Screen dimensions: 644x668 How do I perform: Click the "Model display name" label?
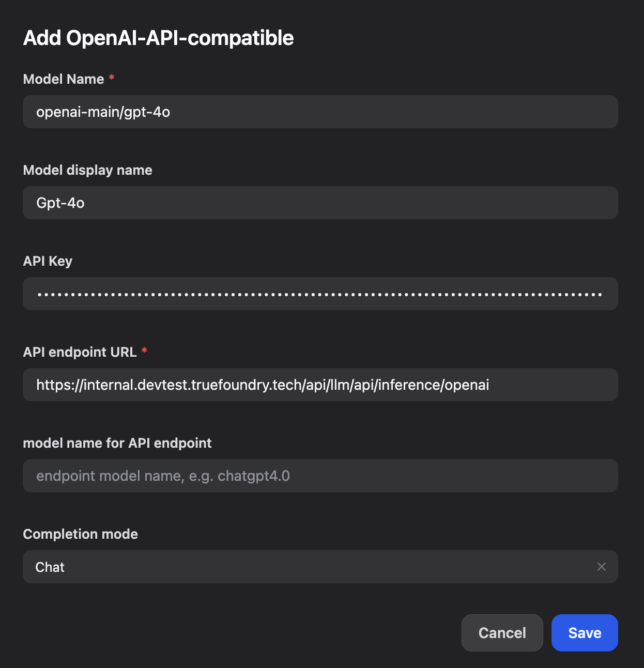point(87,170)
